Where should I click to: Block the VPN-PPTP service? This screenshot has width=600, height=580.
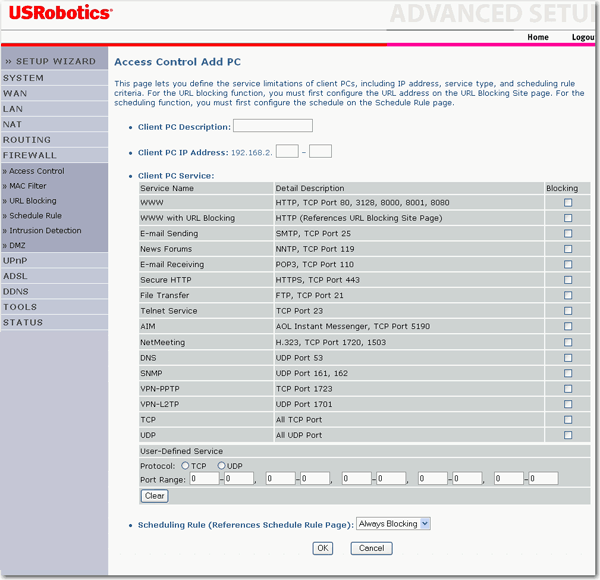pyautogui.click(x=568, y=389)
